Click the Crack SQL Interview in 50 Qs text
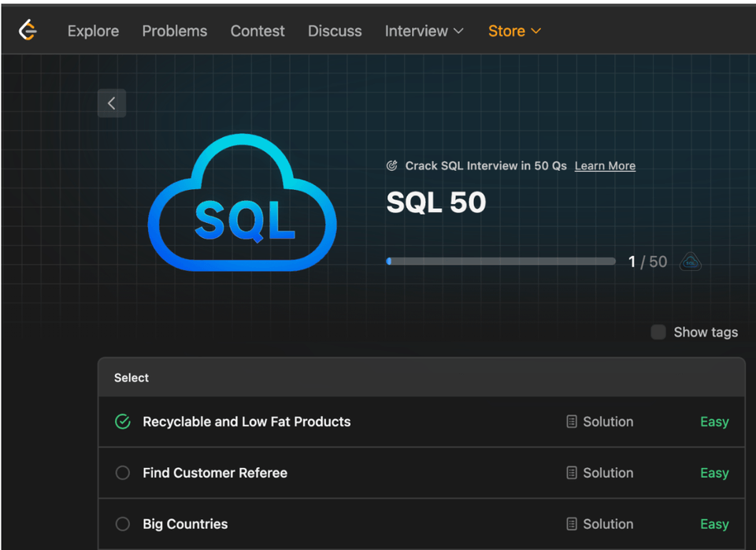756x550 pixels. [x=486, y=166]
